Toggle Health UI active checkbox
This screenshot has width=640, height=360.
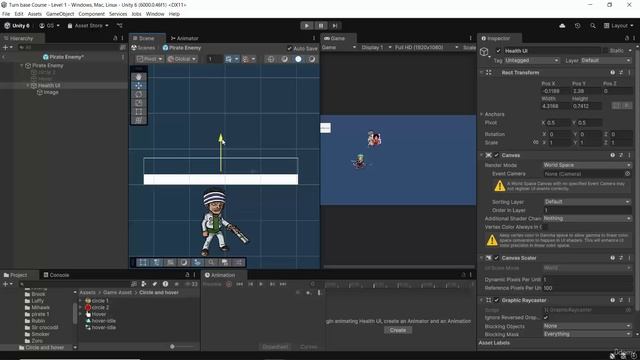click(x=498, y=51)
